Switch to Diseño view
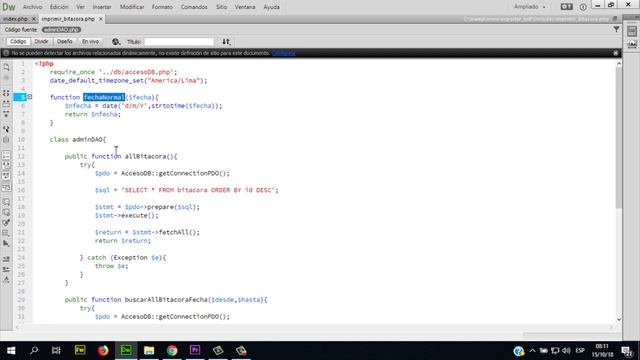 click(x=64, y=42)
